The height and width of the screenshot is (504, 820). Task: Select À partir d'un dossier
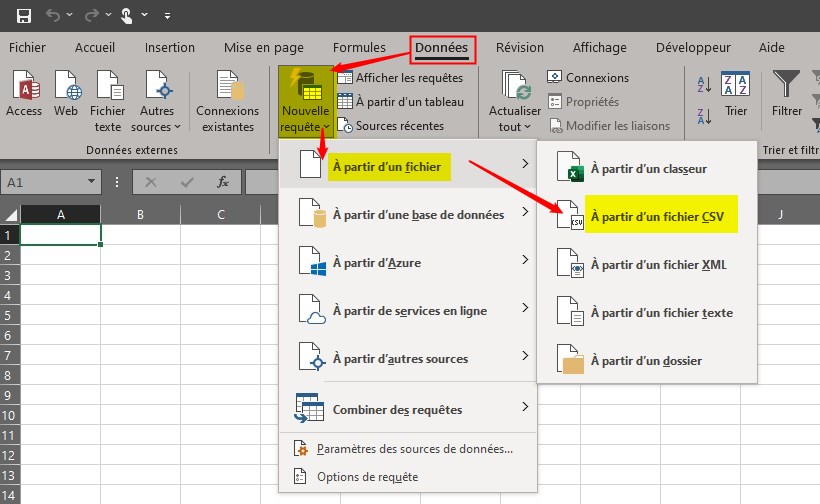[x=645, y=360]
